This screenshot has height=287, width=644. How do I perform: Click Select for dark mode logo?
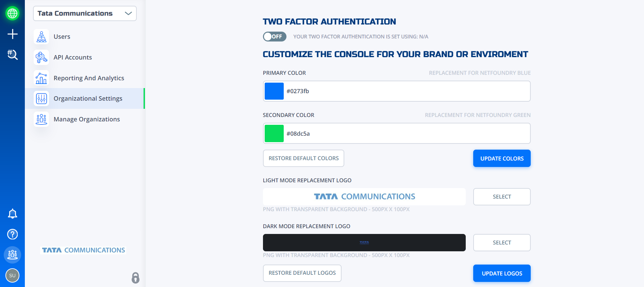click(x=502, y=243)
